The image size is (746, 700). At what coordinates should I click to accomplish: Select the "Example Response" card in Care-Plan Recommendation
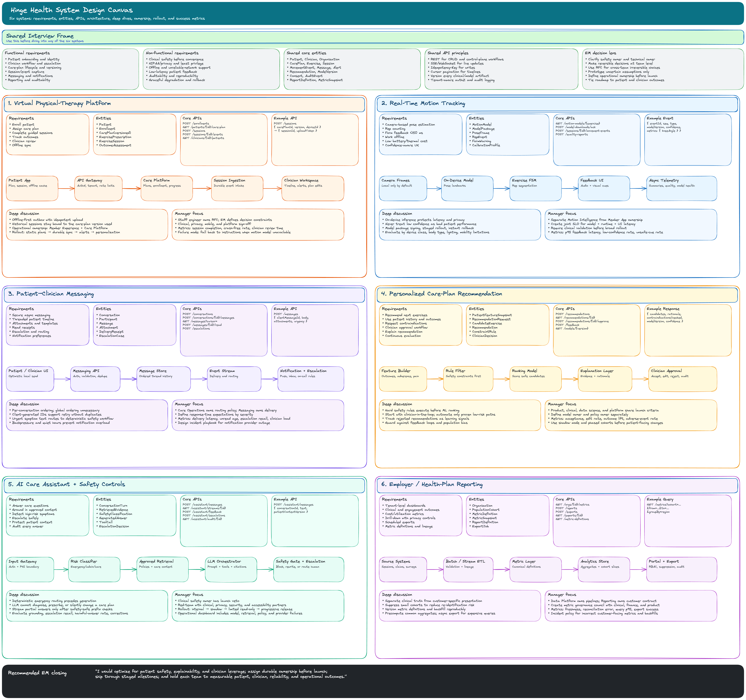click(688, 330)
